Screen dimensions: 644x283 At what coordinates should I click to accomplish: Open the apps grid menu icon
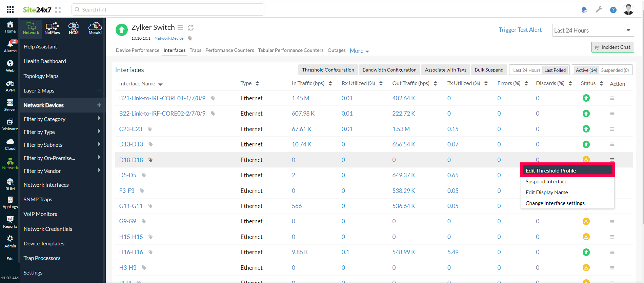coord(10,9)
